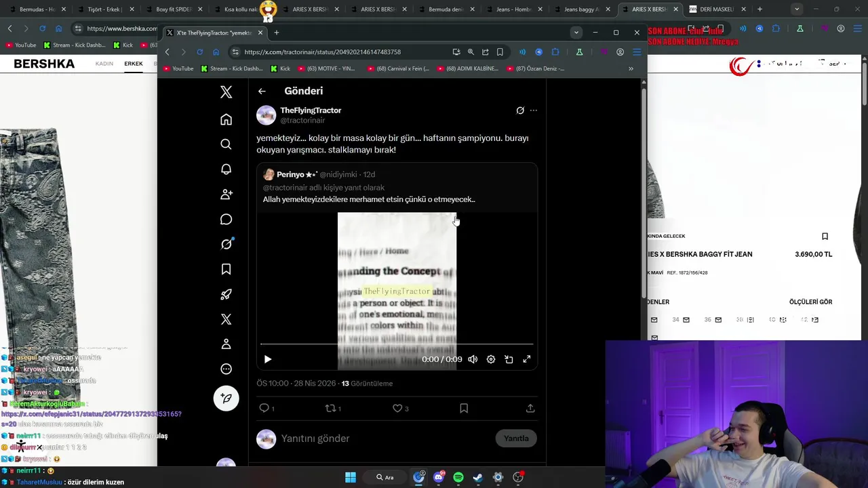Bookmark the post below the video
Screen dimensions: 868x488
pyautogui.click(x=464, y=408)
